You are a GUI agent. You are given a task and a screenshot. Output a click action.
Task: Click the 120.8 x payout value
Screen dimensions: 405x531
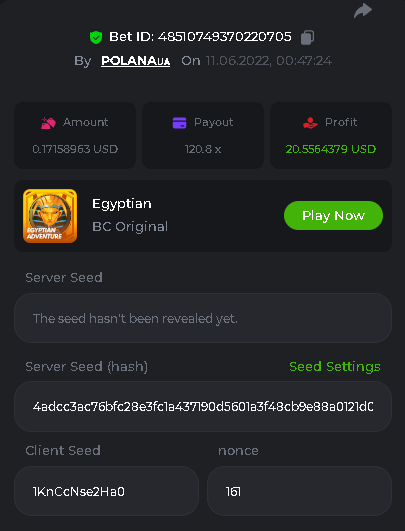click(203, 149)
